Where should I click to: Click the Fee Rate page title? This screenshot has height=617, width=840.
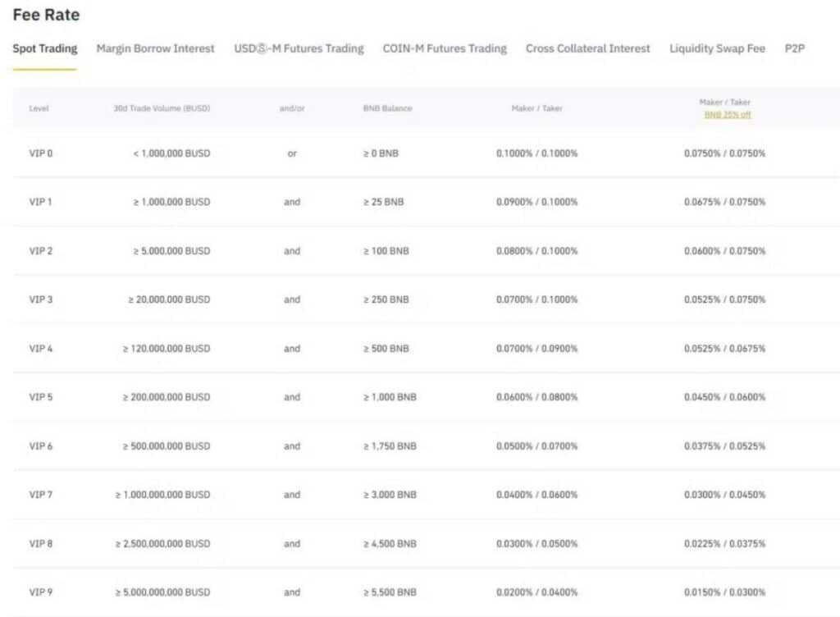point(45,15)
